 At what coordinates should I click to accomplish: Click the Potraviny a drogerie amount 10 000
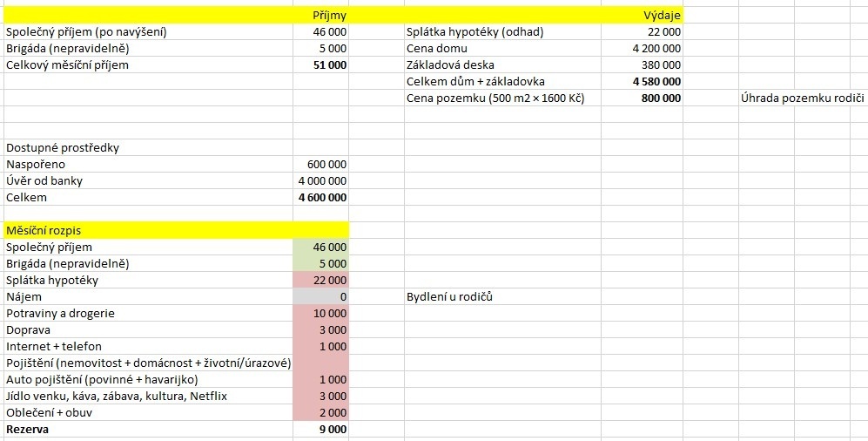pyautogui.click(x=320, y=314)
